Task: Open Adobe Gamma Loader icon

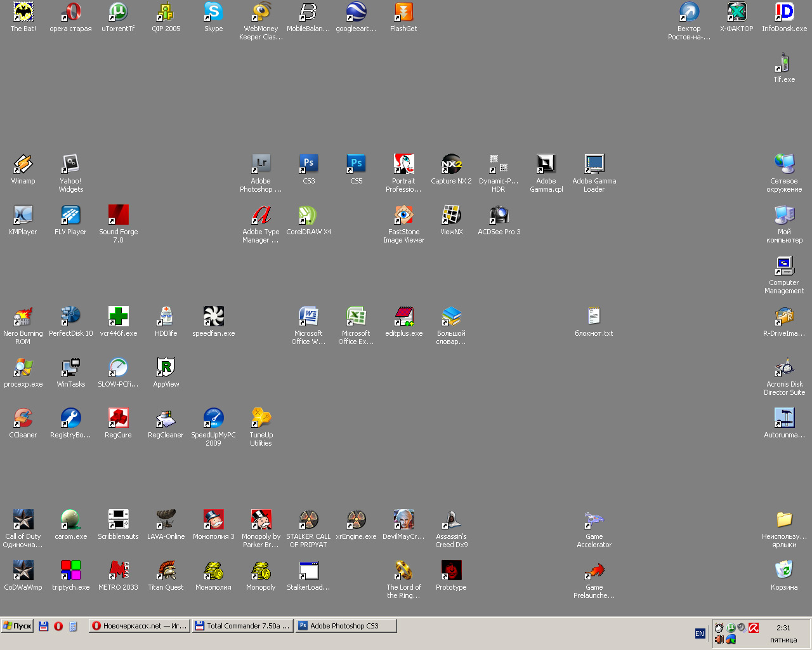Action: 594,164
